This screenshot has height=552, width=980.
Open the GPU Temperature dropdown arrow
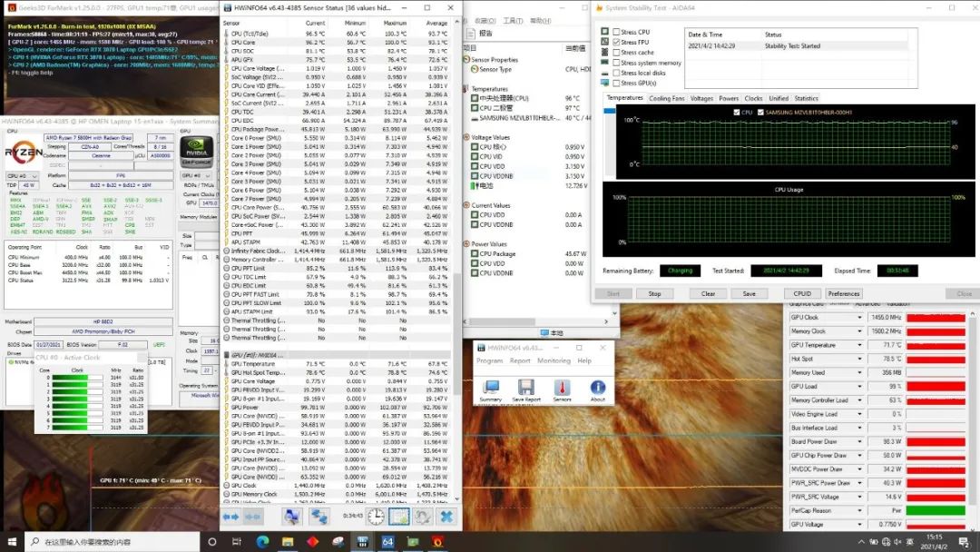[x=858, y=345]
